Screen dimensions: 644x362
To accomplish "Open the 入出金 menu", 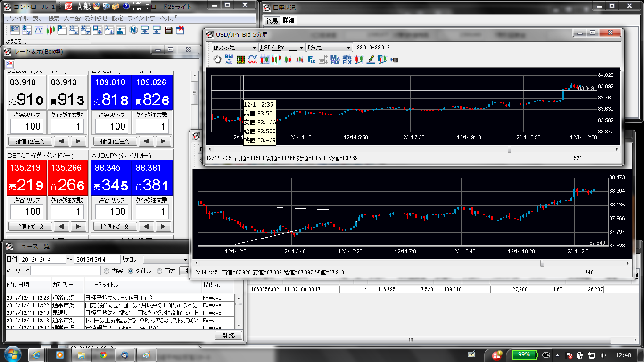I will click(72, 18).
